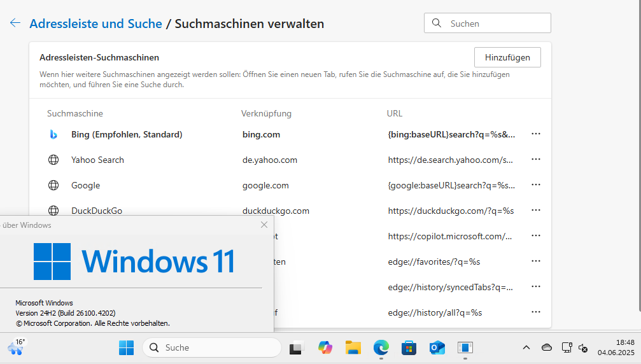Open more options for edge://history/syncedTabs row
Image resolution: width=641 pixels, height=364 pixels.
(536, 286)
